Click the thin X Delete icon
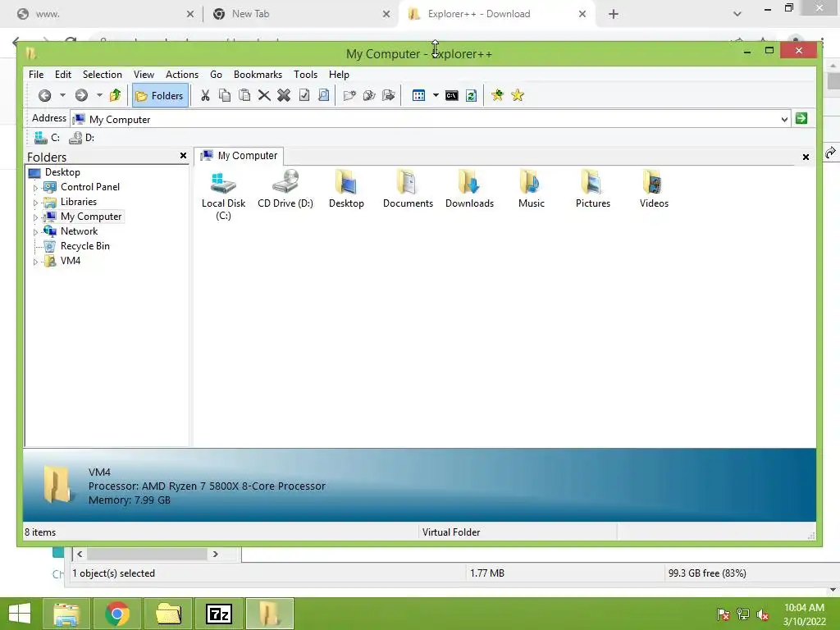The height and width of the screenshot is (630, 840). click(264, 95)
